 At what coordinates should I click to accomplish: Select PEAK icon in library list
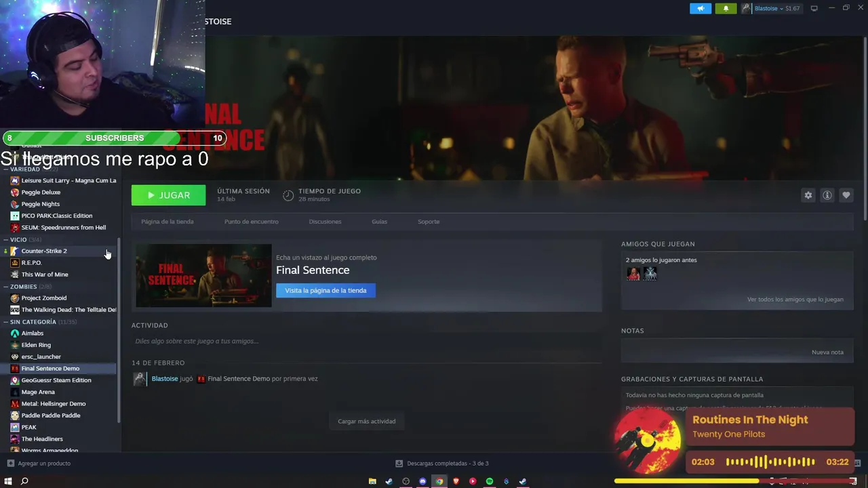[x=15, y=427]
